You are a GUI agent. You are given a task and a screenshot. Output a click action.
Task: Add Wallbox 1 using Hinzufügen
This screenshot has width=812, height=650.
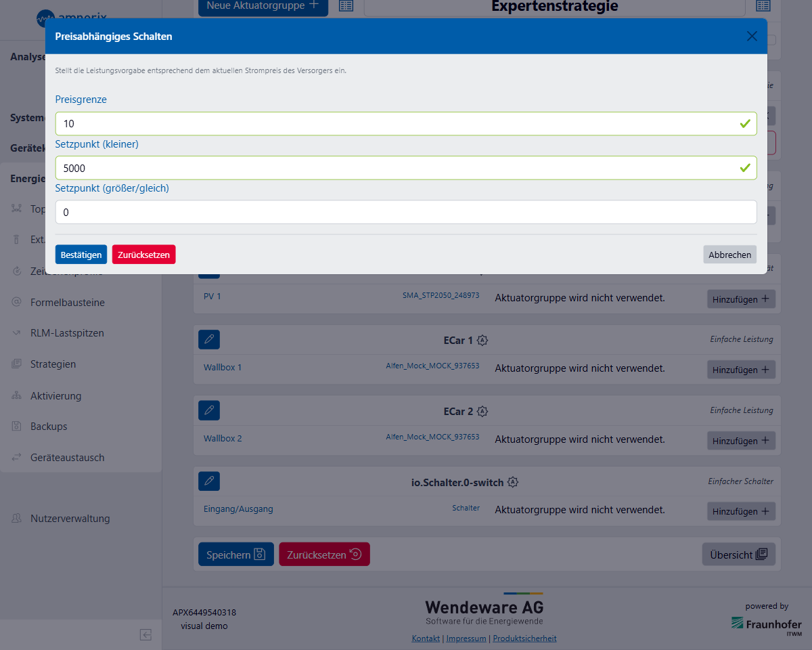(x=741, y=370)
